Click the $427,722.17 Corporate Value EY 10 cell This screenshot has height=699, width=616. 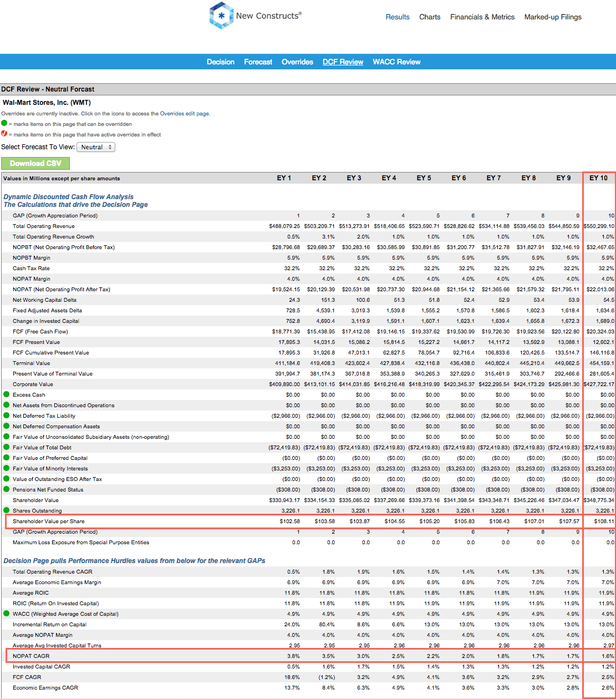pyautogui.click(x=599, y=384)
